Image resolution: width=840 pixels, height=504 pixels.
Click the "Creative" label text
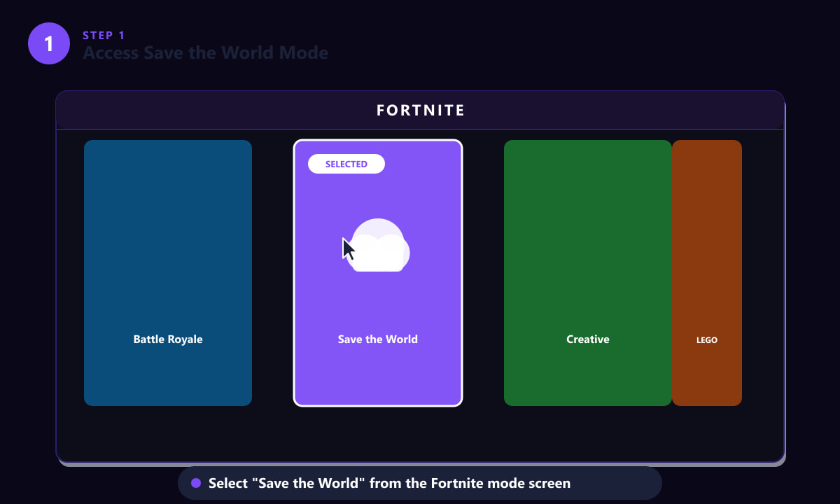point(588,339)
